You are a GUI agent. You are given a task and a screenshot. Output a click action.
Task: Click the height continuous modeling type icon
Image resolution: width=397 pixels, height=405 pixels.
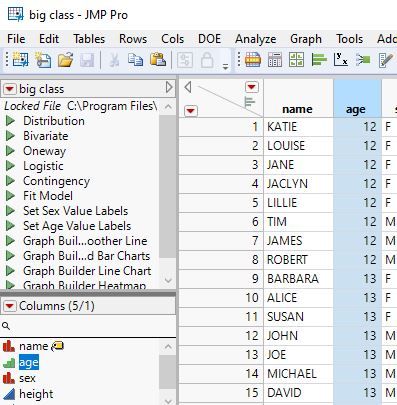[x=9, y=394]
